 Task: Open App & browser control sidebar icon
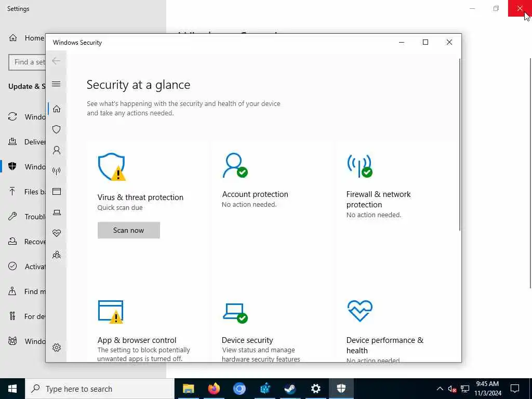coord(57,192)
